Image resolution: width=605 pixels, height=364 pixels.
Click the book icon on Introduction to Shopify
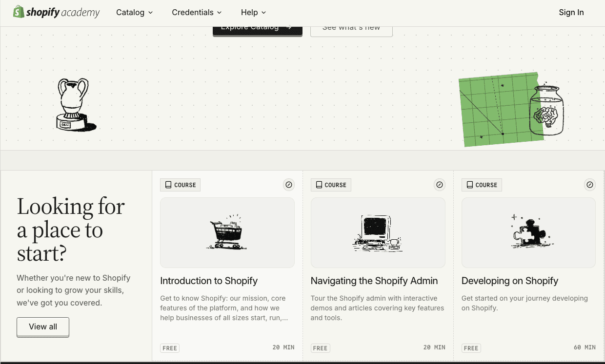tap(168, 185)
